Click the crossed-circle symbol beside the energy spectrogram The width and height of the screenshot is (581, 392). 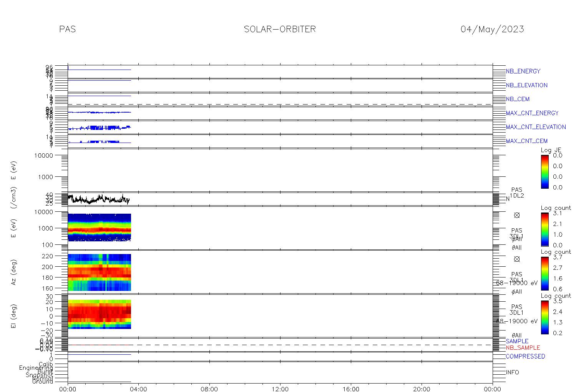click(517, 215)
